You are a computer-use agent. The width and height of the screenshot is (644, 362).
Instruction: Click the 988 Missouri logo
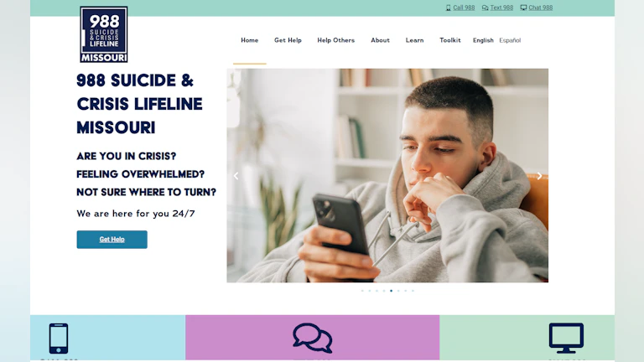click(103, 34)
